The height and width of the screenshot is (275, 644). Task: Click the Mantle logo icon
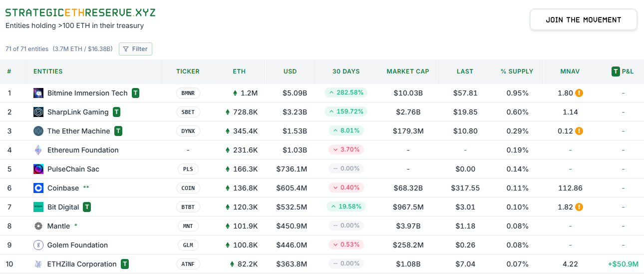(x=38, y=226)
